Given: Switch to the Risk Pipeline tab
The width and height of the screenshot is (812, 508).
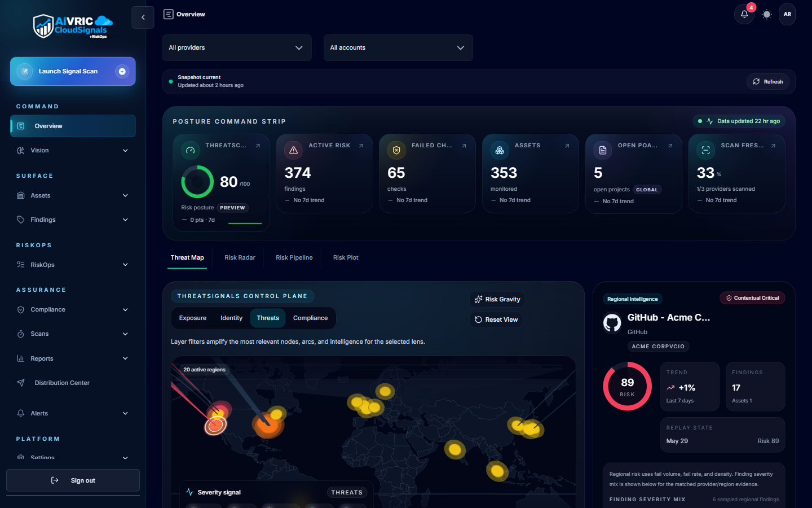Looking at the screenshot, I should pyautogui.click(x=294, y=257).
